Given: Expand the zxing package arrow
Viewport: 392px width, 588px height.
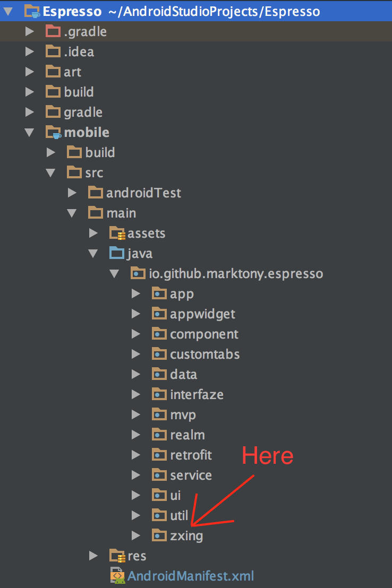Looking at the screenshot, I should click(x=135, y=535).
